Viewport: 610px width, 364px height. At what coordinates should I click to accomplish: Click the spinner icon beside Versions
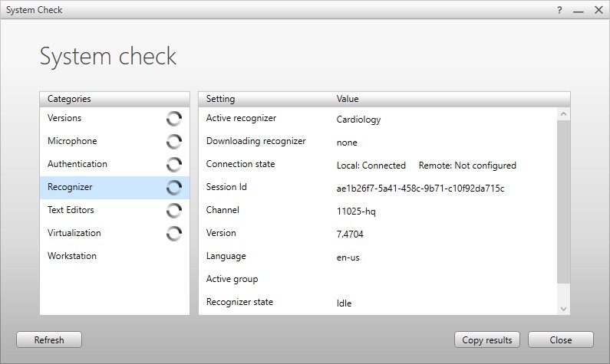pyautogui.click(x=174, y=119)
